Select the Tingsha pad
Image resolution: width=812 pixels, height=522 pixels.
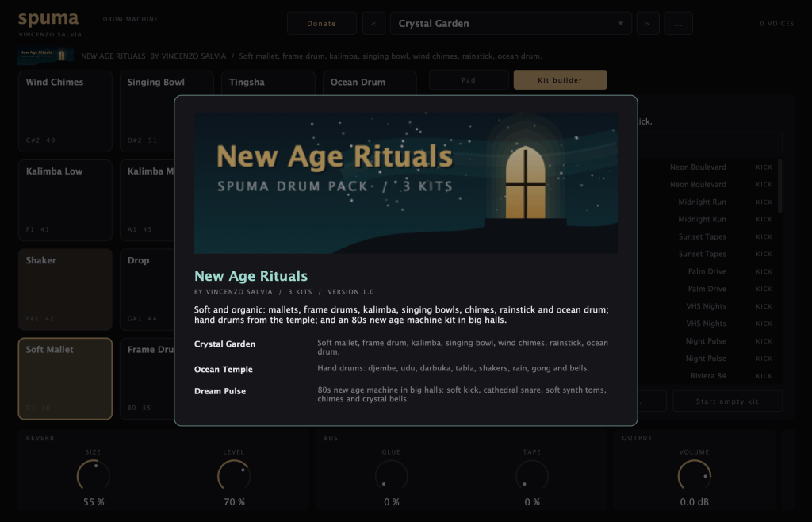click(x=268, y=83)
